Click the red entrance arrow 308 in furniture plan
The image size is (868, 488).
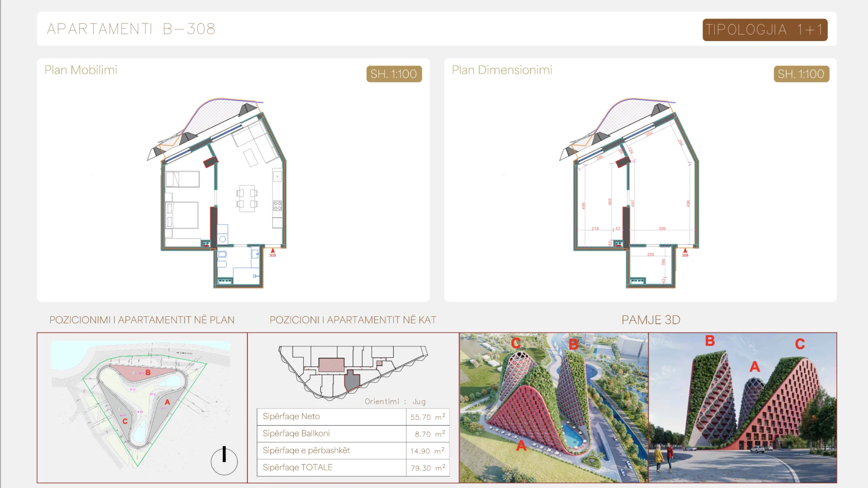tap(273, 252)
